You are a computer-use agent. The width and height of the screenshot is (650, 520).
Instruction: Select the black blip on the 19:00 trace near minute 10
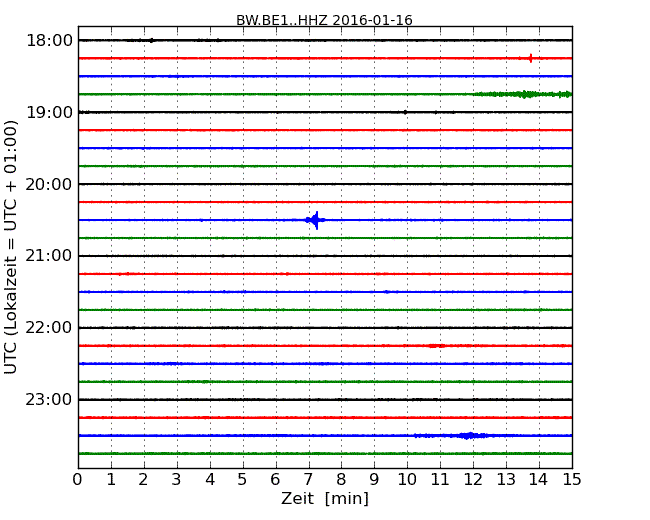[405, 112]
